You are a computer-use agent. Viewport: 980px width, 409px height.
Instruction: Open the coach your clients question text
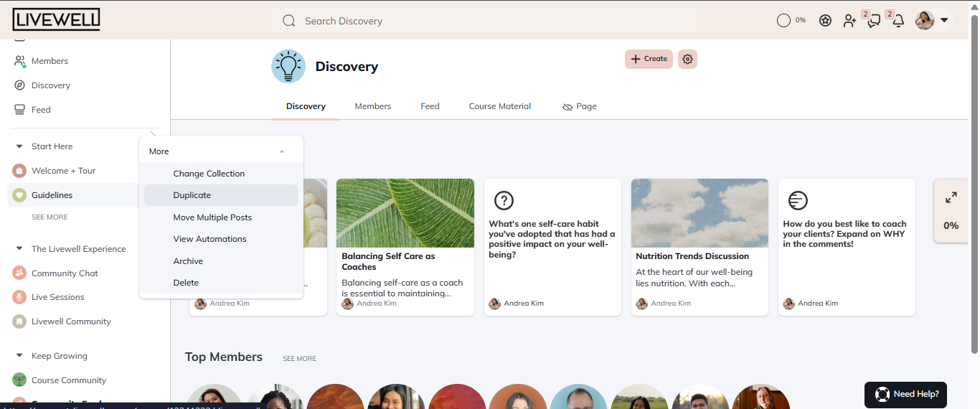(844, 234)
